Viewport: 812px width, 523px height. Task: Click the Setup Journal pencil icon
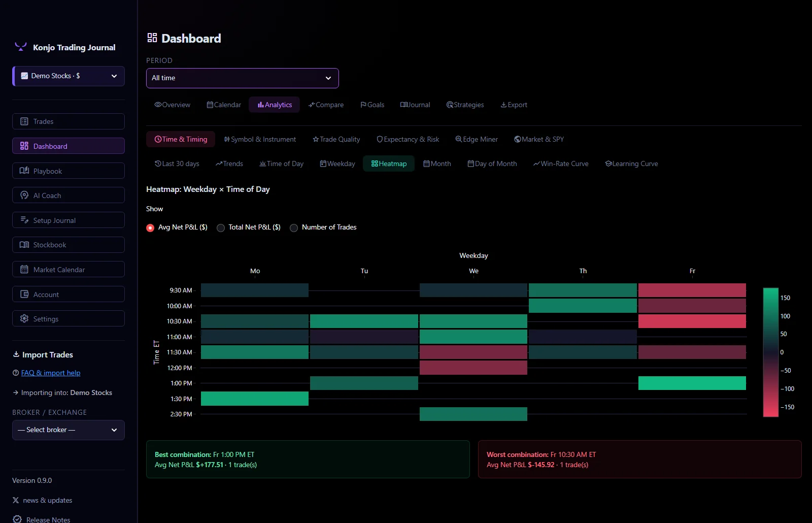click(x=24, y=220)
